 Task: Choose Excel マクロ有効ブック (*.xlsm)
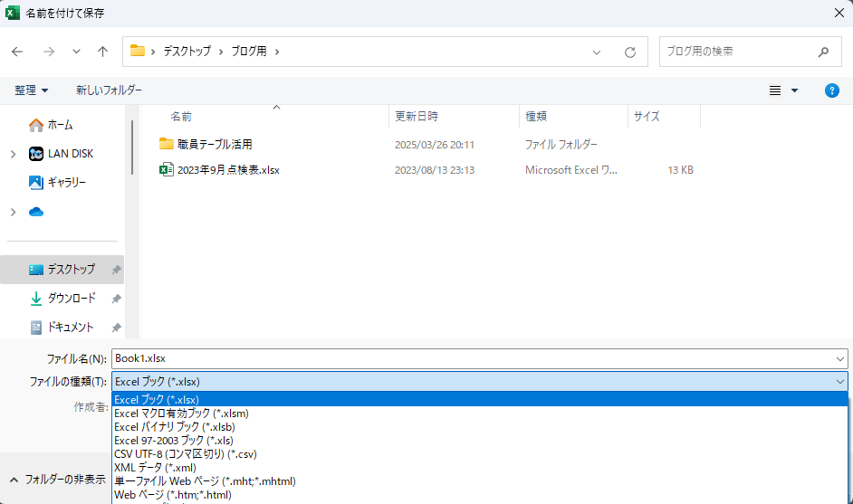click(x=480, y=414)
